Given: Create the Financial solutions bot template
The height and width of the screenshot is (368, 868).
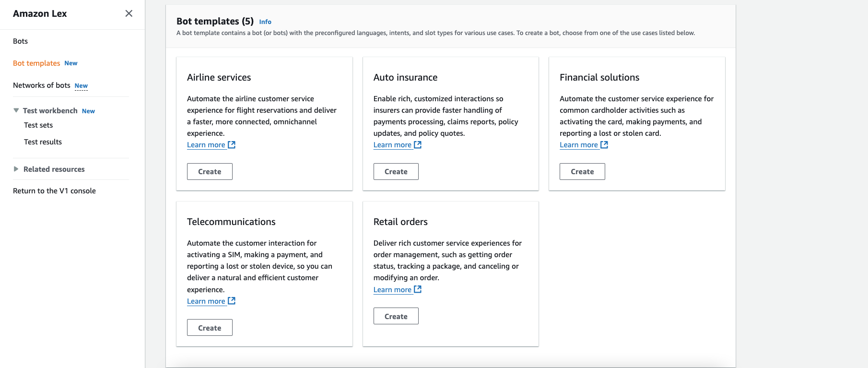Looking at the screenshot, I should coord(582,171).
